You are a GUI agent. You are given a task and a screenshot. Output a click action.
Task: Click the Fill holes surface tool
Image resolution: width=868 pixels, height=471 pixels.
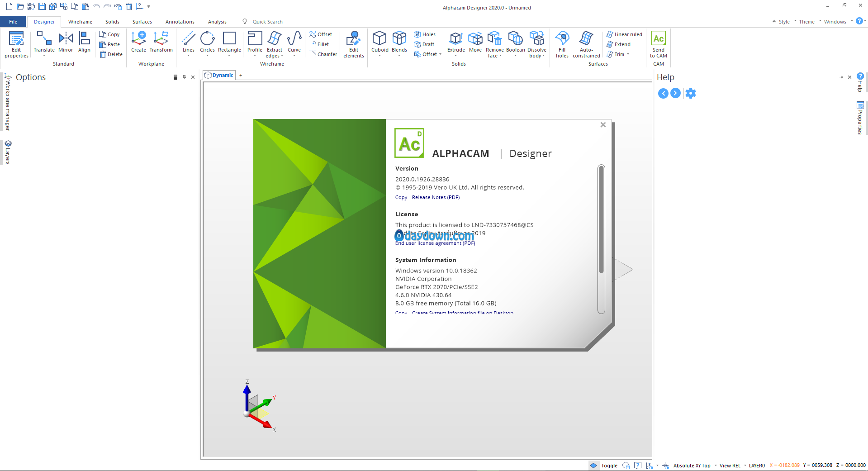[x=562, y=45]
